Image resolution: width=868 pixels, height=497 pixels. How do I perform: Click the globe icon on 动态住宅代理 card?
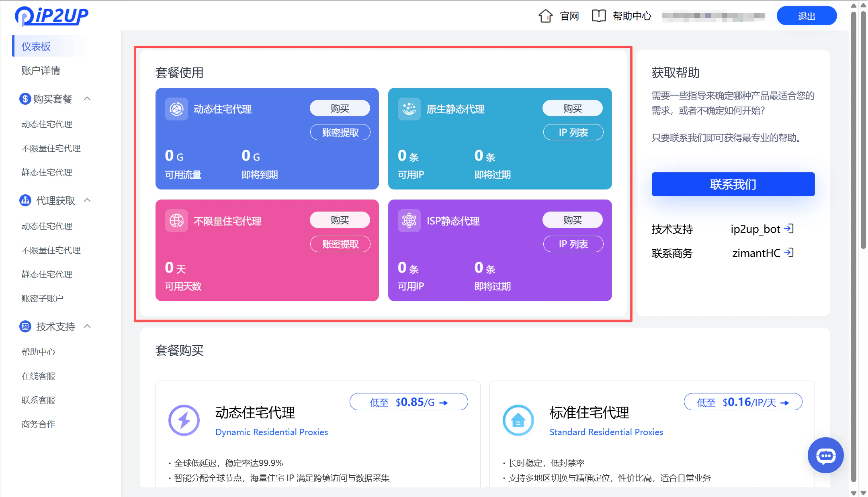pyautogui.click(x=176, y=108)
